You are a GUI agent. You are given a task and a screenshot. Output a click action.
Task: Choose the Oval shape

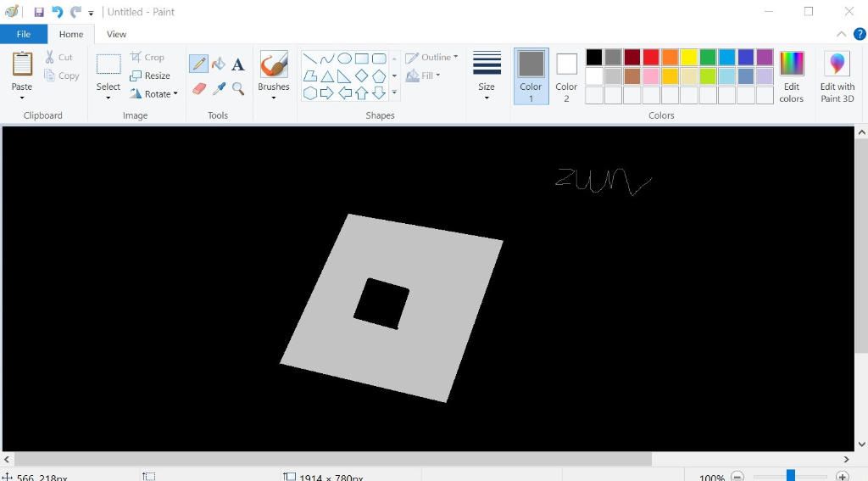coord(344,59)
